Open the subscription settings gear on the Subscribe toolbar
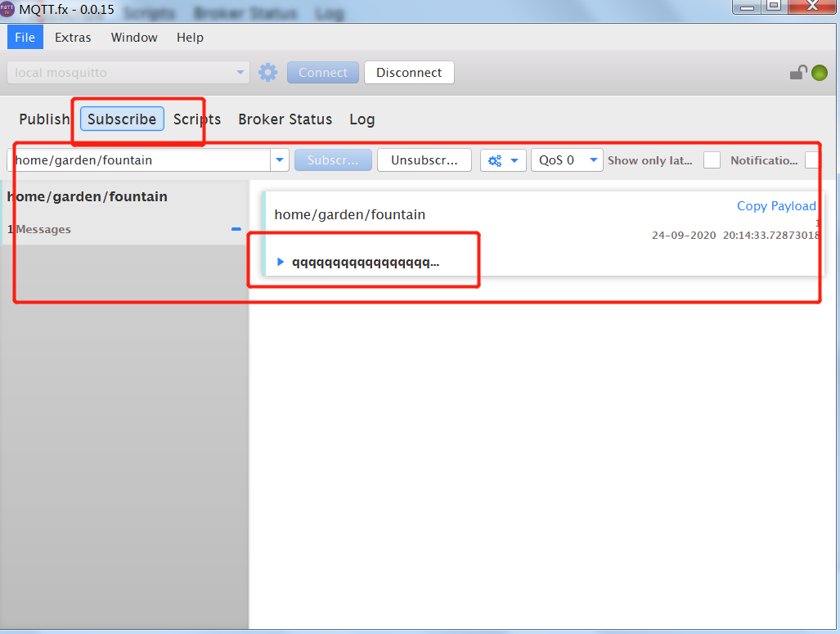840x634 pixels. [496, 160]
